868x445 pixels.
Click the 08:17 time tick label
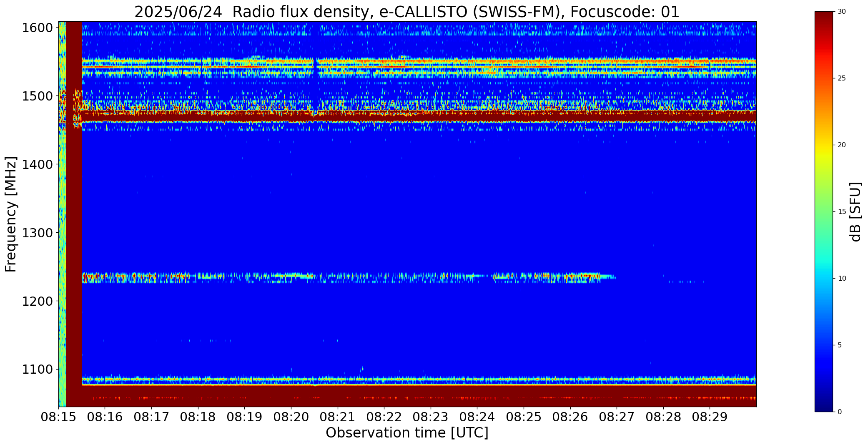pyautogui.click(x=151, y=417)
